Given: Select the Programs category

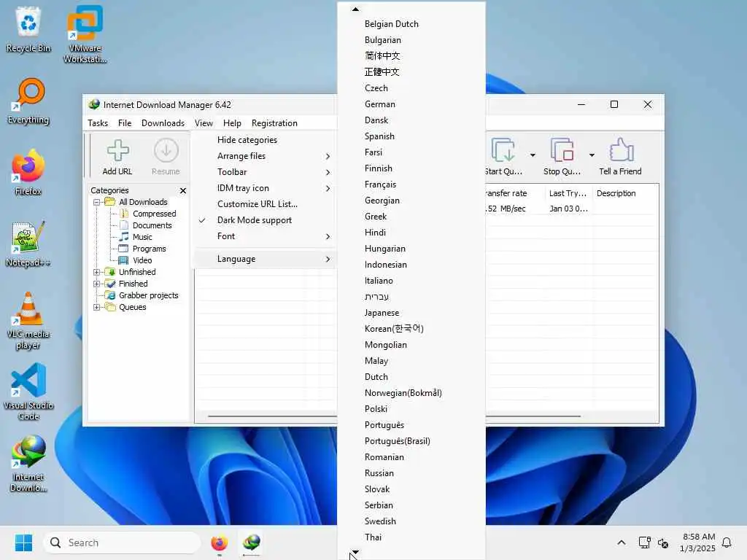Looking at the screenshot, I should [149, 249].
